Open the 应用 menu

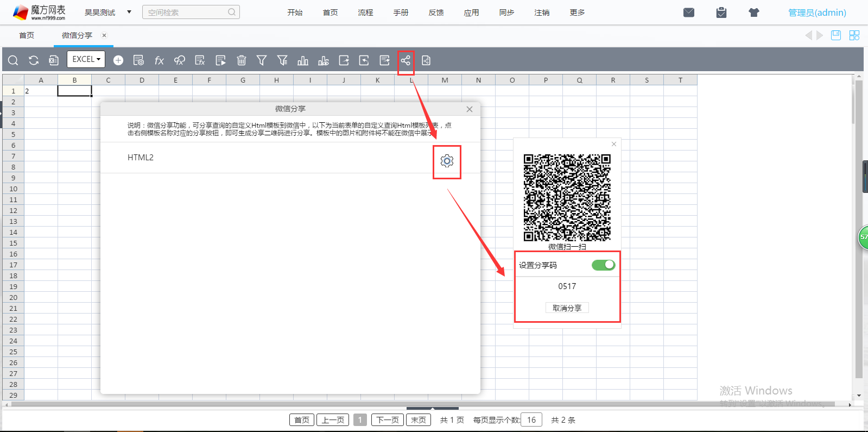pyautogui.click(x=471, y=12)
